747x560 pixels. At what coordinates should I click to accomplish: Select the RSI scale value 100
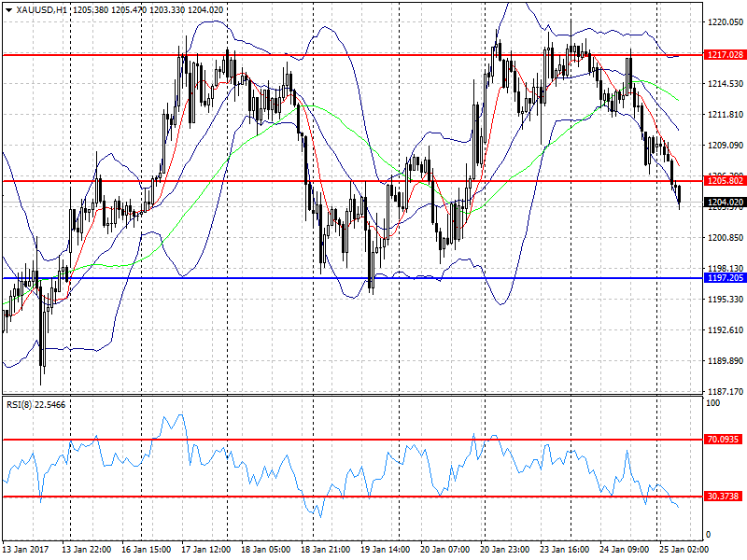(713, 403)
